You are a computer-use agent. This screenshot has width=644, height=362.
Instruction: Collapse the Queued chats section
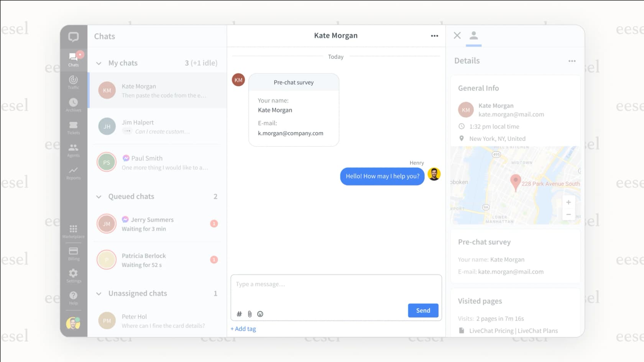(x=99, y=197)
